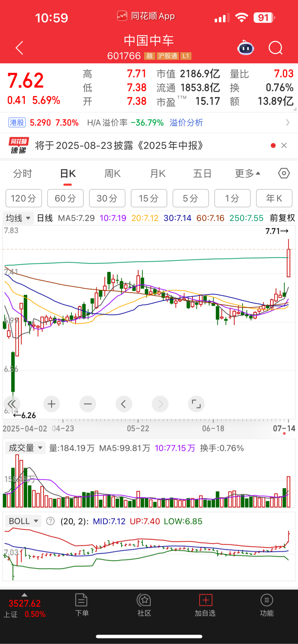Open the BOLL indicator dropdown

click(23, 521)
